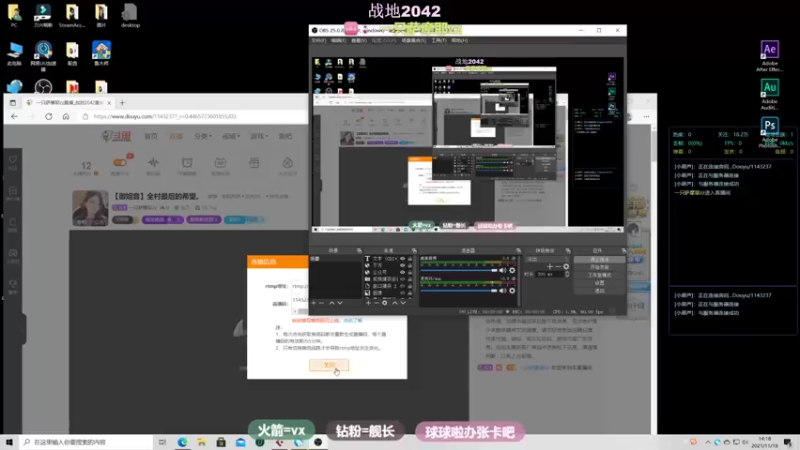The width and height of the screenshot is (800, 450).
Task: Open the Windows Start menu
Action: pos(9,442)
